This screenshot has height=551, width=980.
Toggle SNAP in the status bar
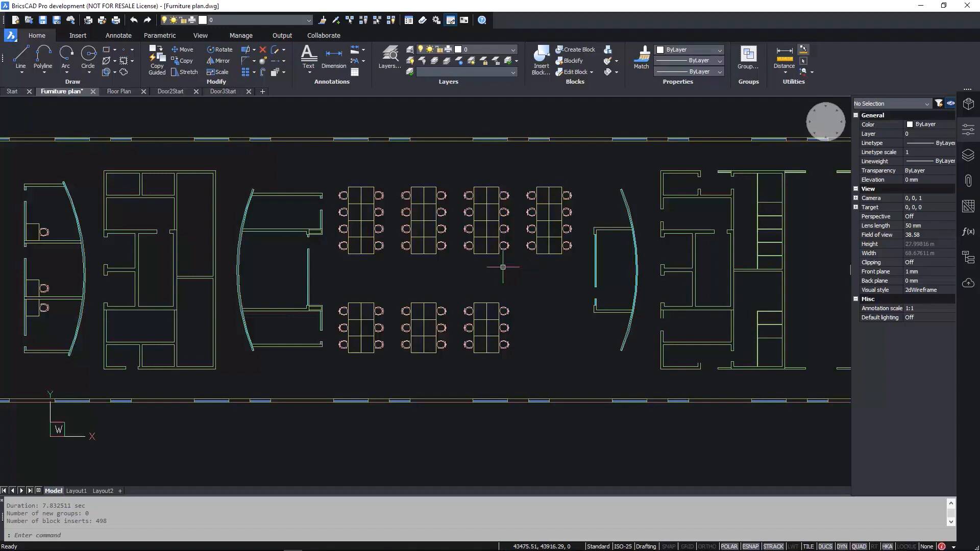(668, 546)
